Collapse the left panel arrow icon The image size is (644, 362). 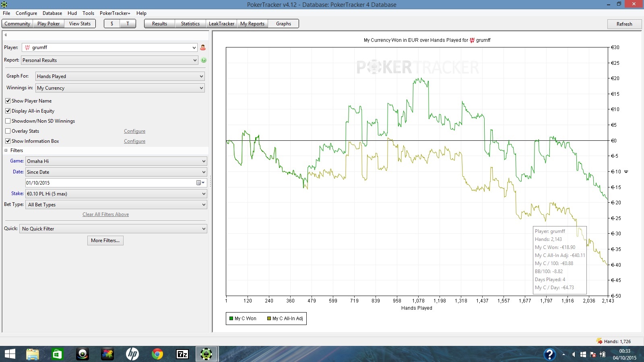tap(6, 35)
